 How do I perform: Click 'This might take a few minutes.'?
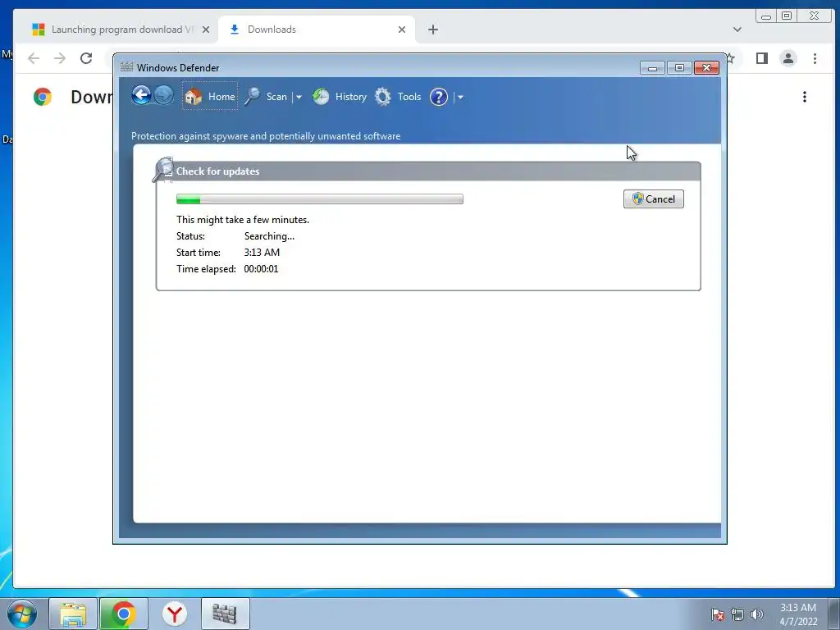[x=243, y=220]
